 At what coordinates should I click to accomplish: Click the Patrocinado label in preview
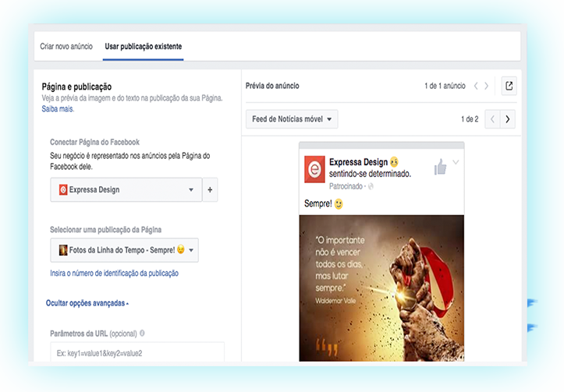click(x=346, y=186)
